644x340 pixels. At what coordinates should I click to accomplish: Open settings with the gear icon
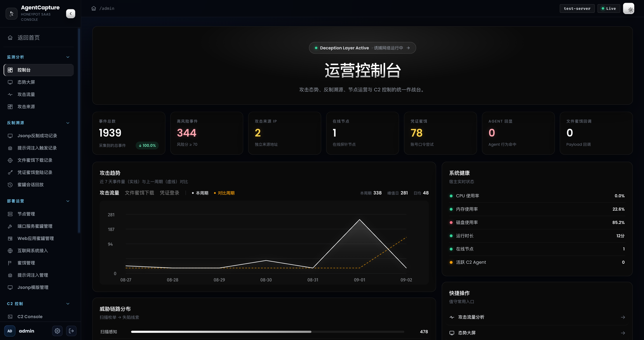click(x=57, y=331)
